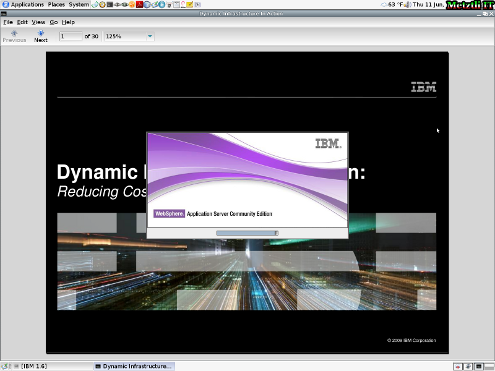Click the Thu 11 Jun clock

click(x=429, y=4)
